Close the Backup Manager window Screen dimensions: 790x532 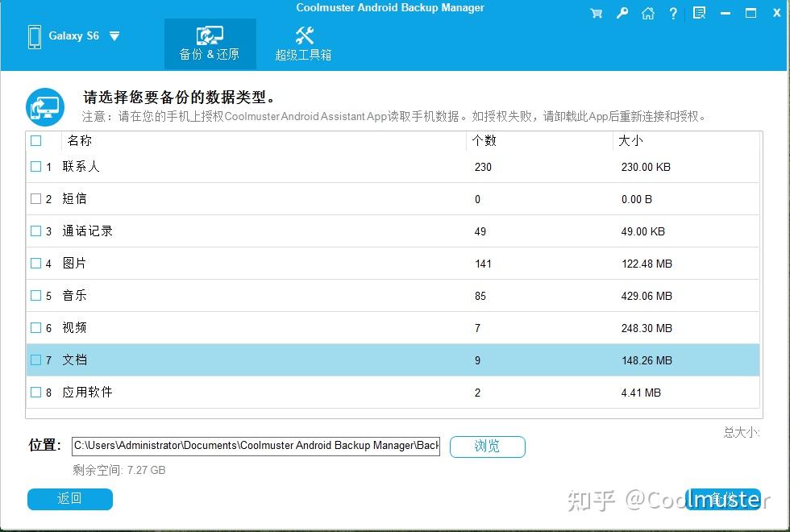[x=777, y=13]
